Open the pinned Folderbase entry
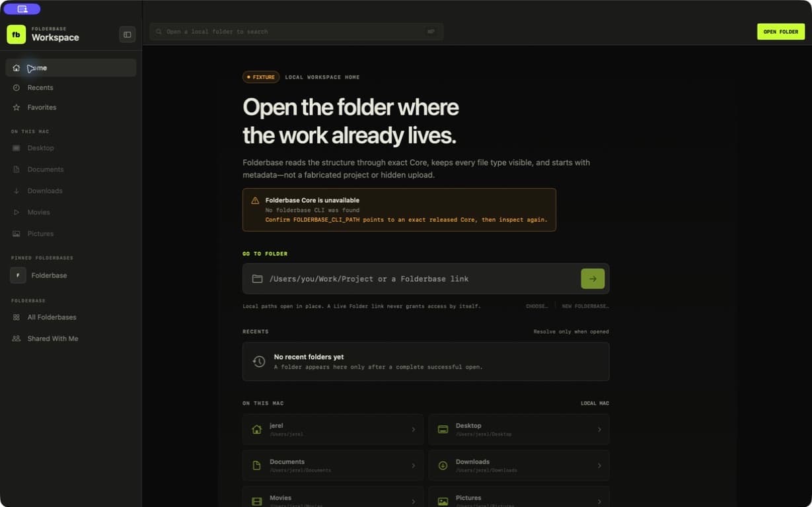Screen dimensions: 812x507 [x=71, y=275]
